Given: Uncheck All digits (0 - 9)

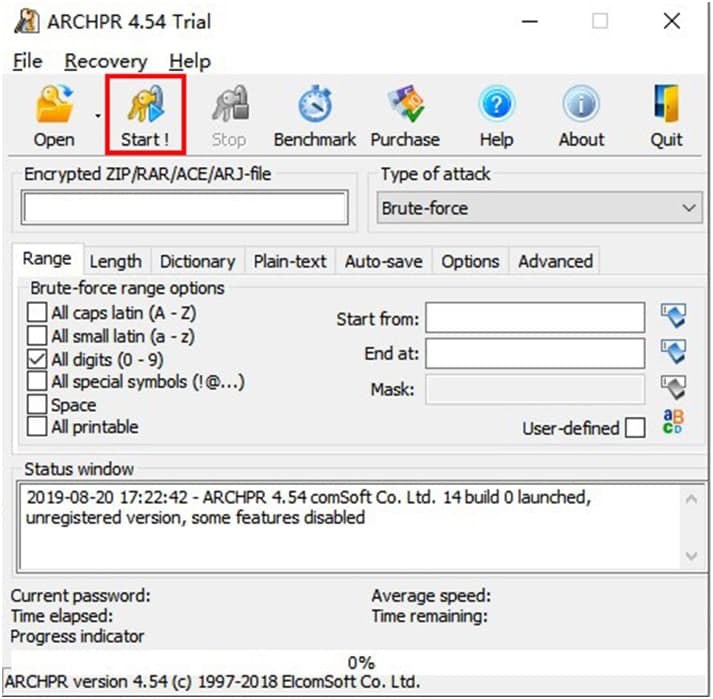Looking at the screenshot, I should coord(37,359).
